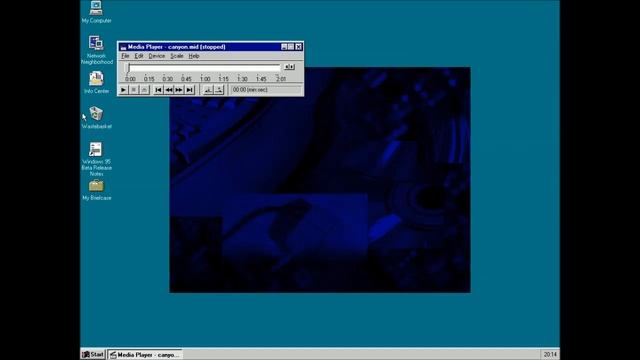Start playback with the Play button
Image resolution: width=640 pixels, height=360 pixels.
point(124,90)
